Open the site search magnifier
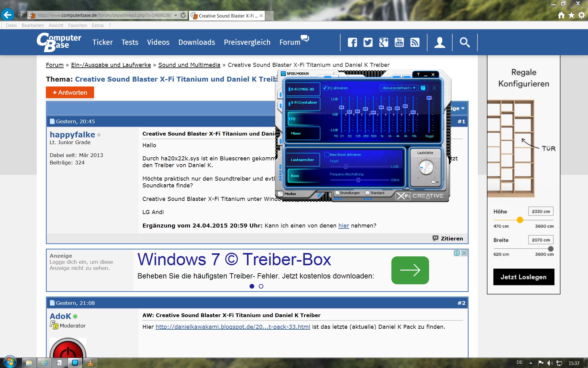This screenshot has height=368, width=588. [x=464, y=42]
